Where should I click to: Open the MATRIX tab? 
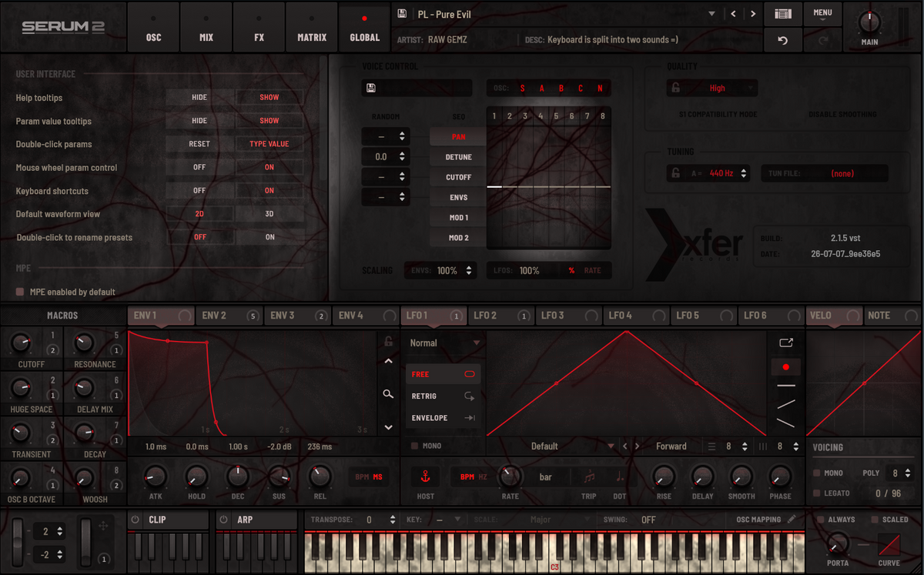point(312,27)
